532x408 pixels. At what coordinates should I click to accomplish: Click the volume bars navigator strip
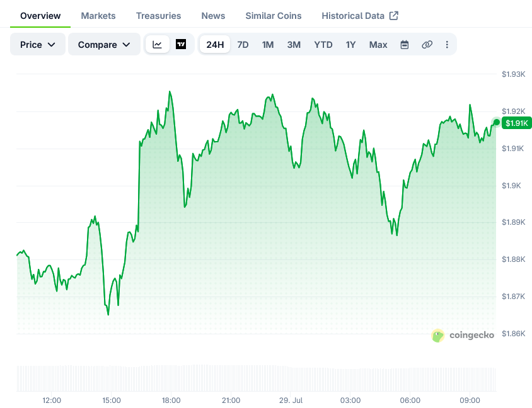click(256, 378)
